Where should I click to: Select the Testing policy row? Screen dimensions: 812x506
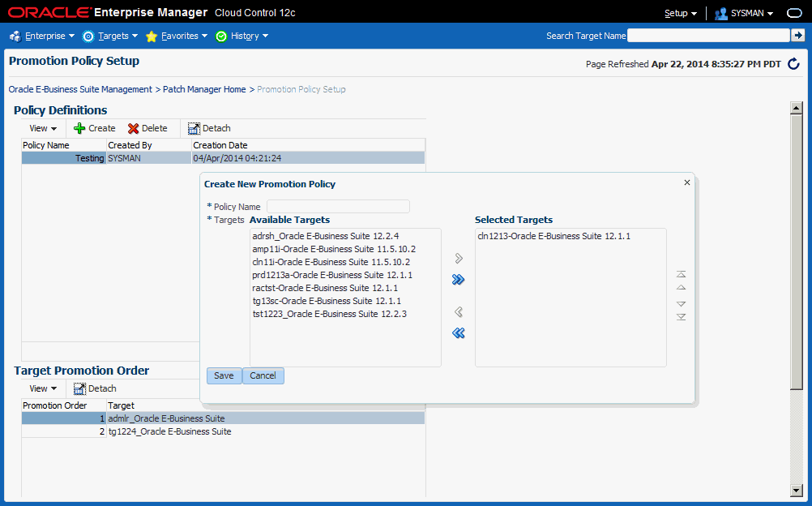(x=223, y=158)
